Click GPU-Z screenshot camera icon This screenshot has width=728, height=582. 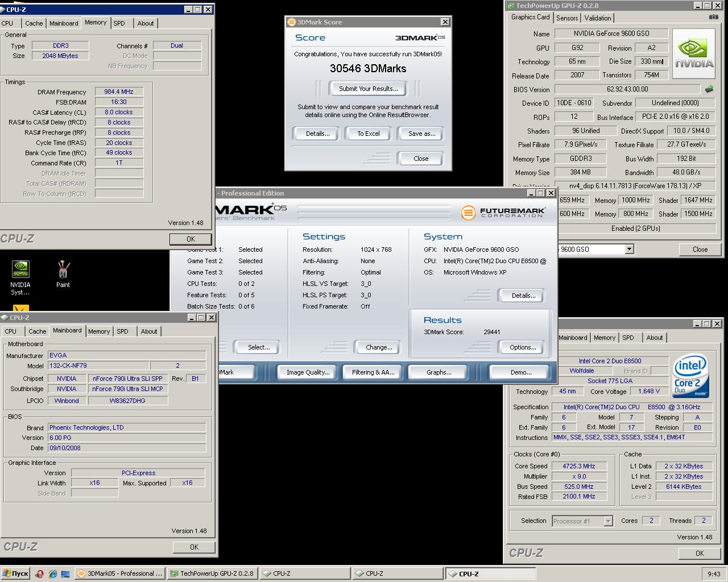point(714,18)
